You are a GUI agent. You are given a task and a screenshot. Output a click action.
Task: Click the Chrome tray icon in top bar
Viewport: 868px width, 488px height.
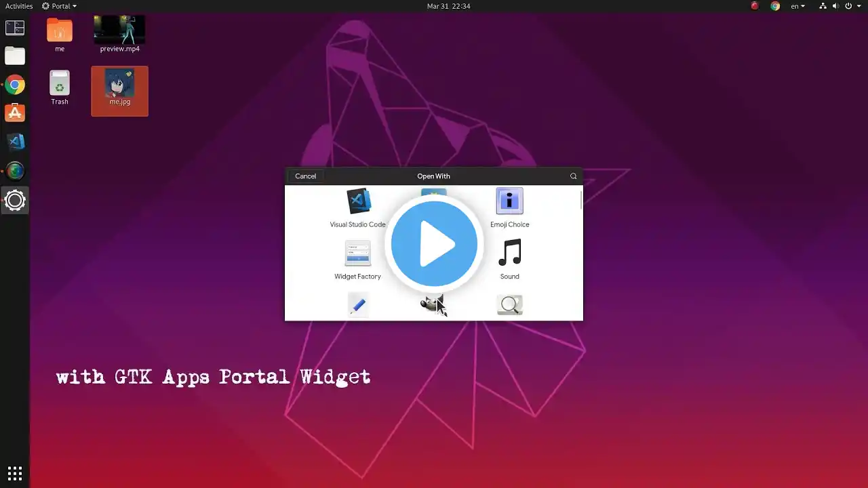click(775, 6)
